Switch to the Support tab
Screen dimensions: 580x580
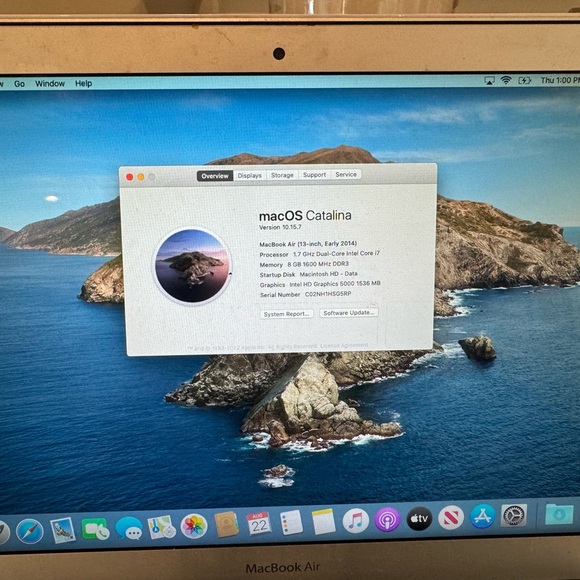point(314,175)
